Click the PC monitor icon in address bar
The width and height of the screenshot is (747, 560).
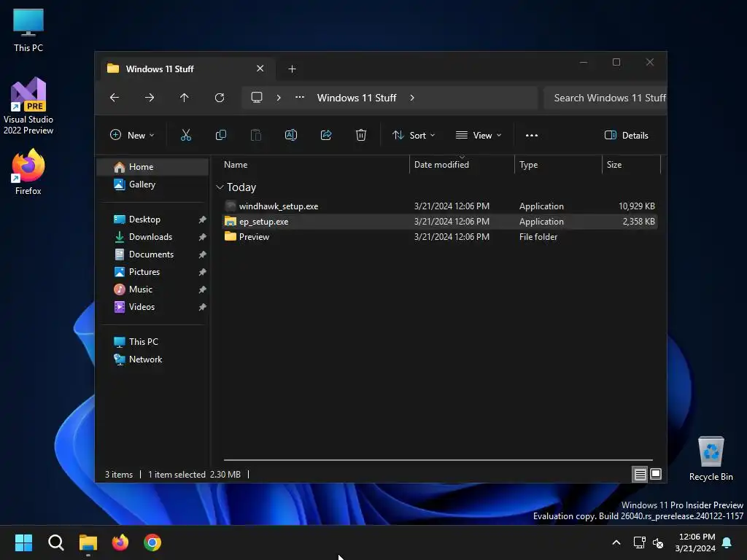point(257,98)
